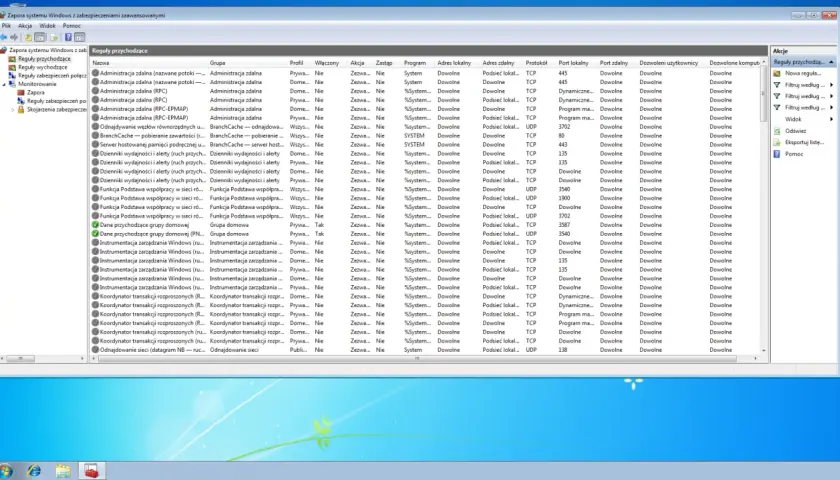The image size is (840, 480).
Task: Click the gray icon of Odnajdywanie węzłów równorzędnych
Action: click(x=95, y=126)
